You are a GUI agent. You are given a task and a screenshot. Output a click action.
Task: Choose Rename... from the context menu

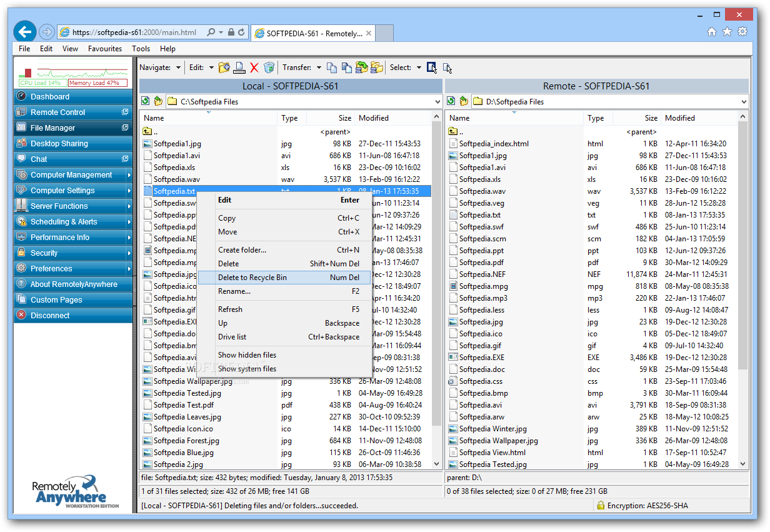[284, 291]
